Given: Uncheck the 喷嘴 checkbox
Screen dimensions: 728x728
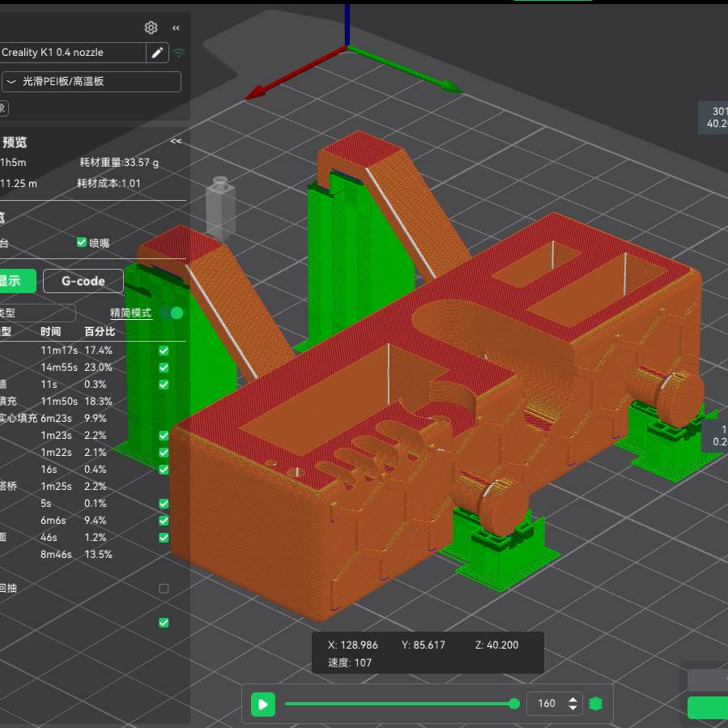Looking at the screenshot, I should 82,242.
